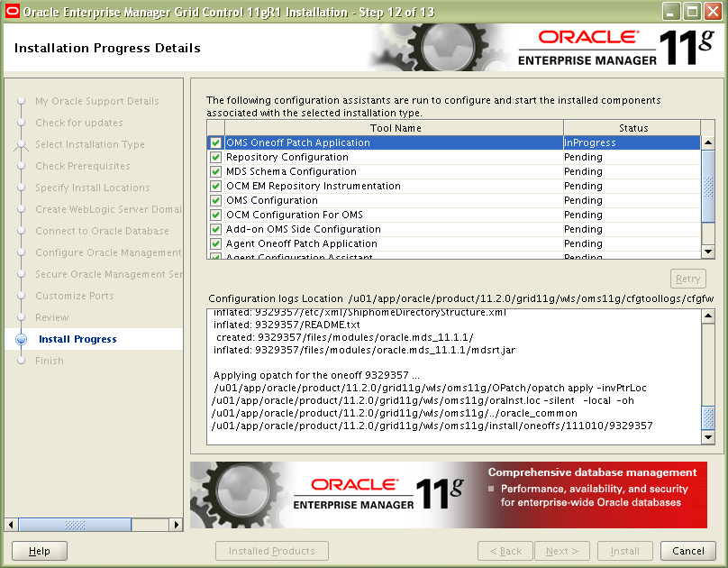Click the README.txt inflated log line
Image resolution: width=728 pixels, height=568 pixels.
tap(287, 325)
